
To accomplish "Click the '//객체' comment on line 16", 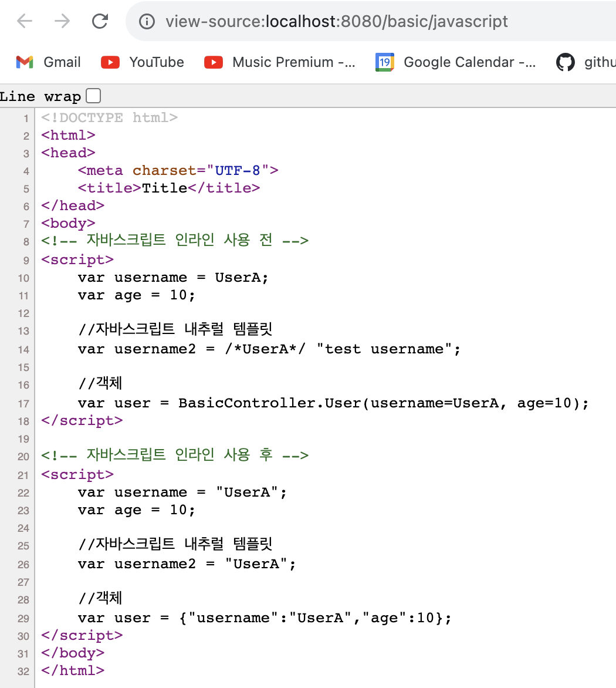I will (100, 383).
